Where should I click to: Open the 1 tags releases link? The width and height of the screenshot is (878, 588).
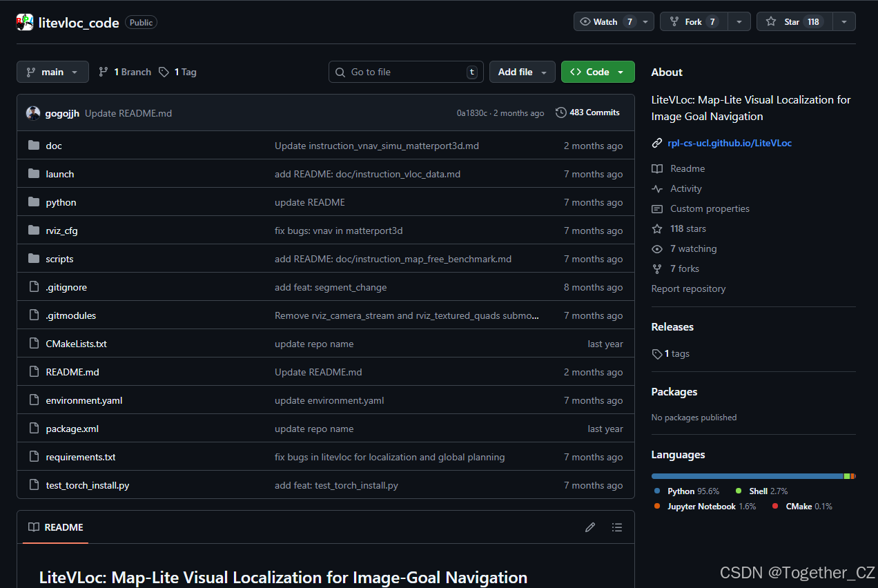670,353
